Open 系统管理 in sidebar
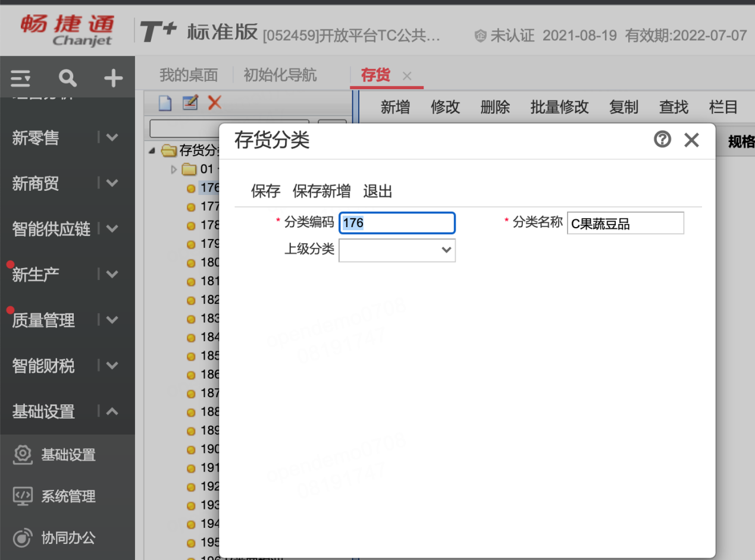 point(68,496)
